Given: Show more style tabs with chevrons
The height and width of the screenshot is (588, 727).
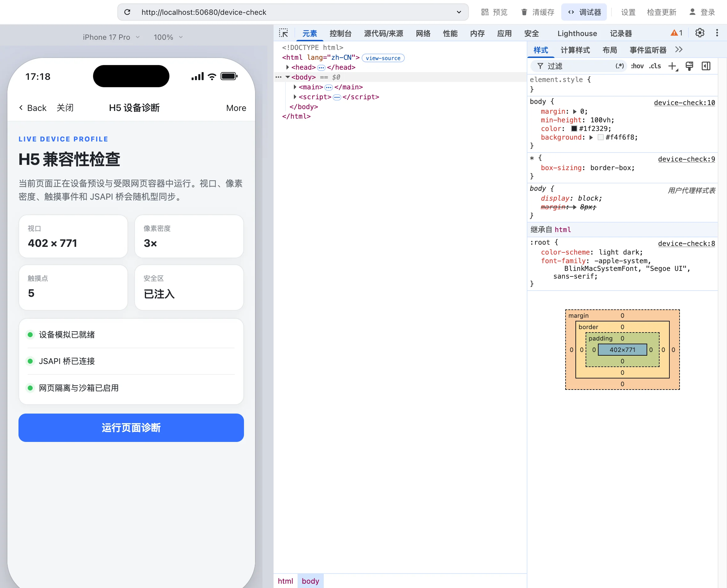Looking at the screenshot, I should [679, 50].
